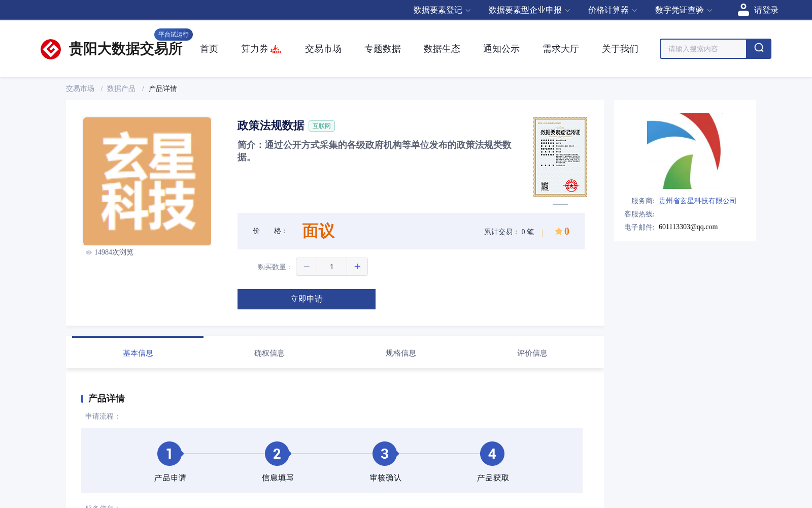
Task: Click the 交易市场 breadcrumb link
Action: [x=80, y=88]
